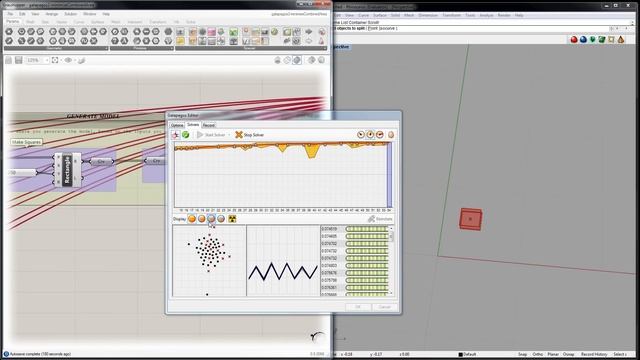Click the brown cone icon in Rhino toolbar
The height and width of the screenshot is (360, 640).
click(621, 40)
